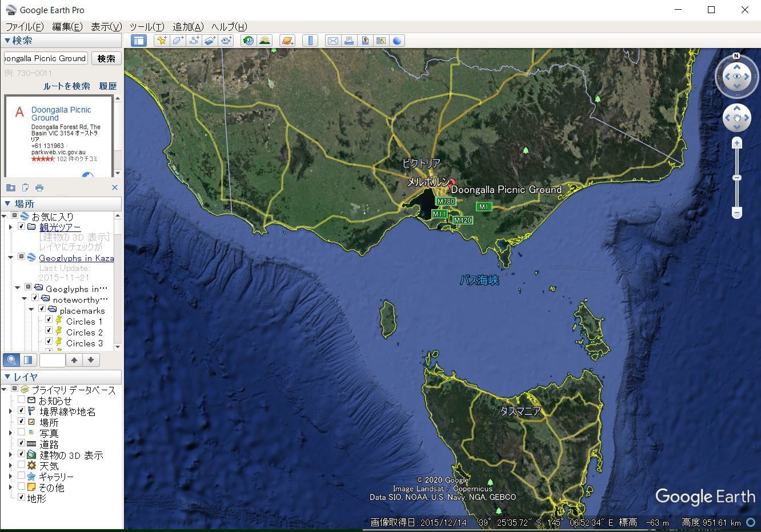Expand the ギャラリー layer node

click(11, 476)
